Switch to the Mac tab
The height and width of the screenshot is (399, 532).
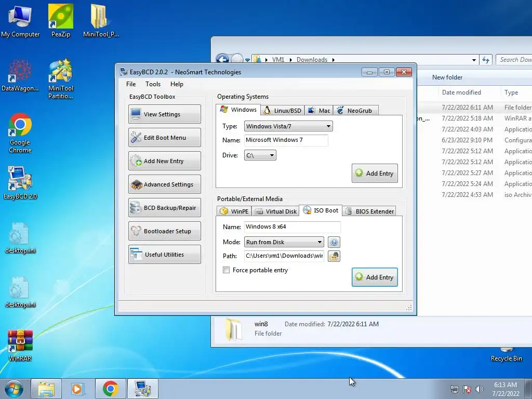[319, 110]
